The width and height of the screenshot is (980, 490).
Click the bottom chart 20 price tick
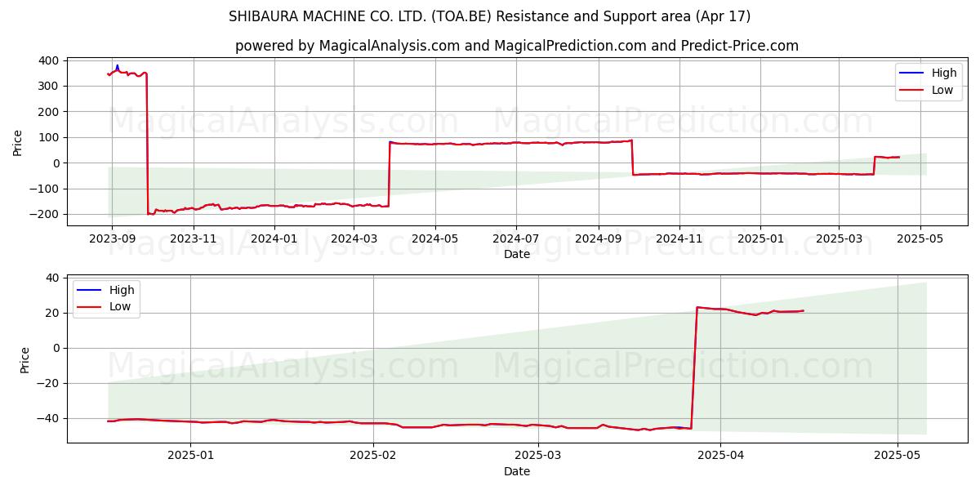click(x=52, y=313)
